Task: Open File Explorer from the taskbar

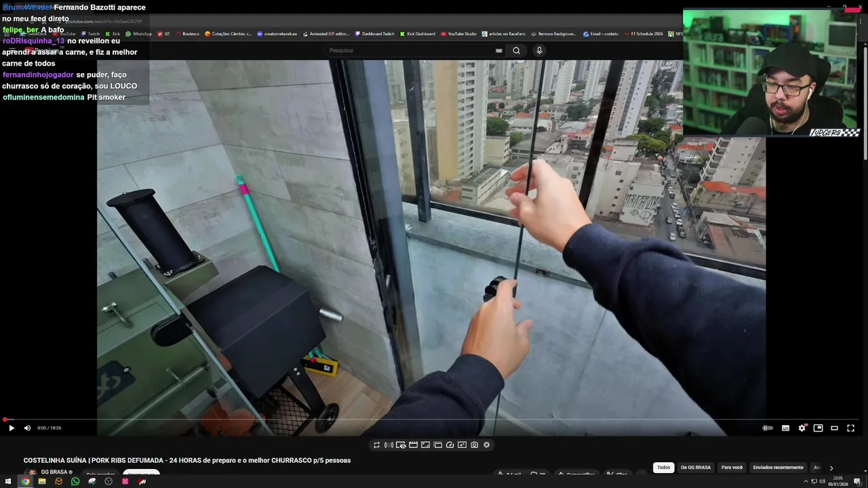Action: point(42,481)
